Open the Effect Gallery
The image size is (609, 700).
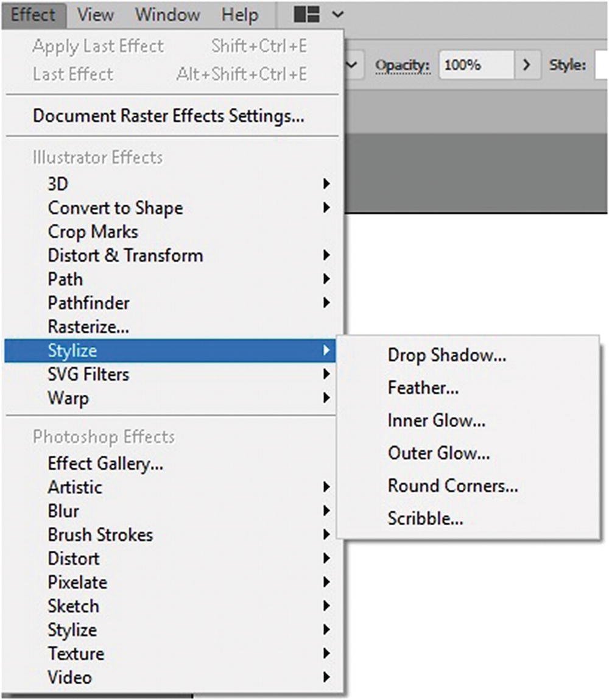(x=105, y=464)
